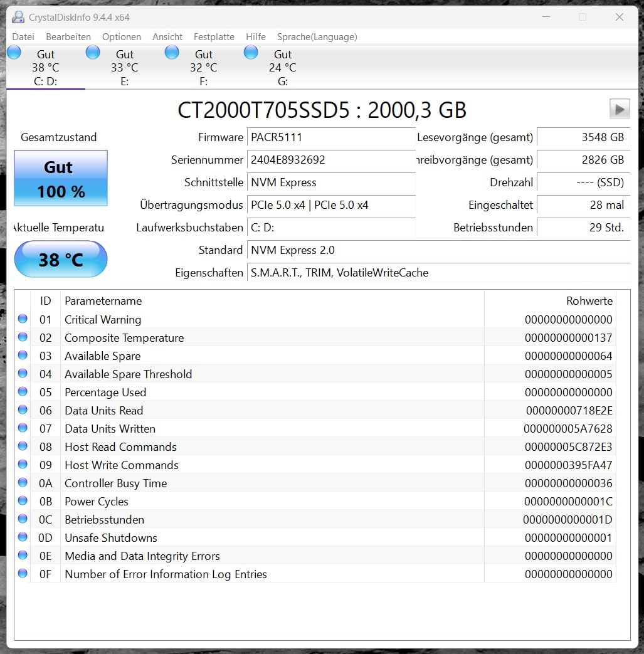Click status orb of Available Spare row
The height and width of the screenshot is (654, 644).
coord(23,356)
